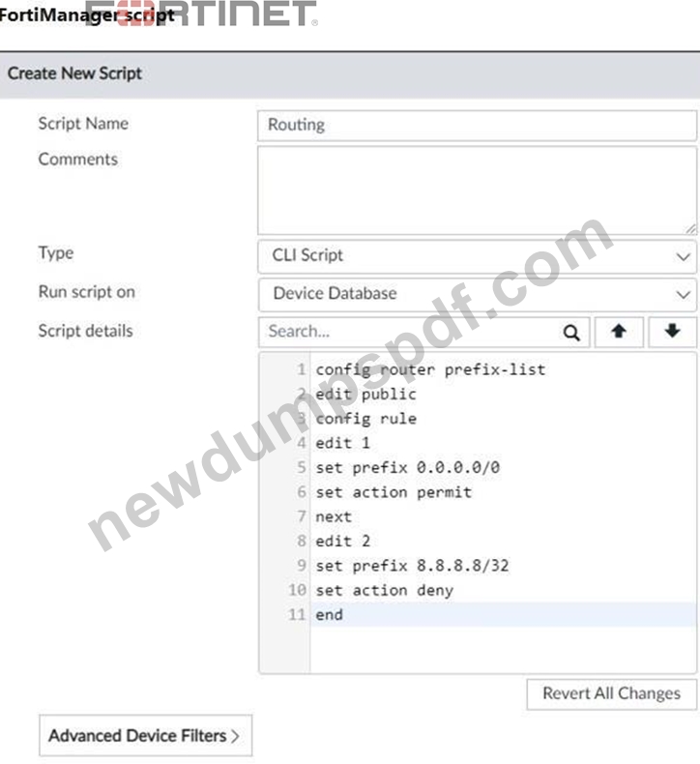Viewport: 700px width, 764px height.
Task: Click the Script Name label
Action: pos(83,124)
